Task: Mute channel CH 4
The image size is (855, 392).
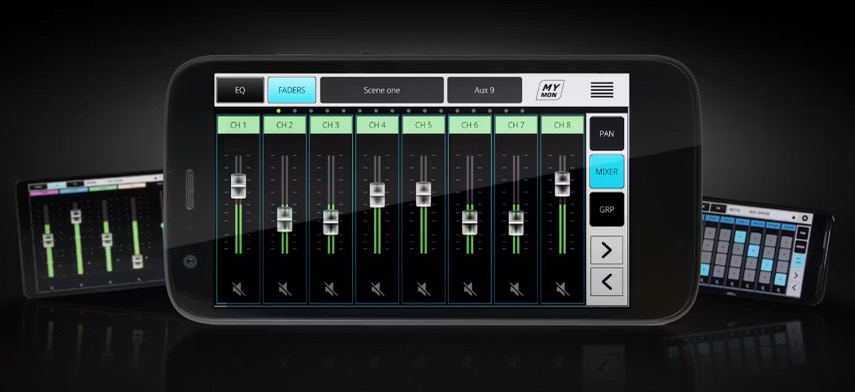Action: [x=377, y=289]
